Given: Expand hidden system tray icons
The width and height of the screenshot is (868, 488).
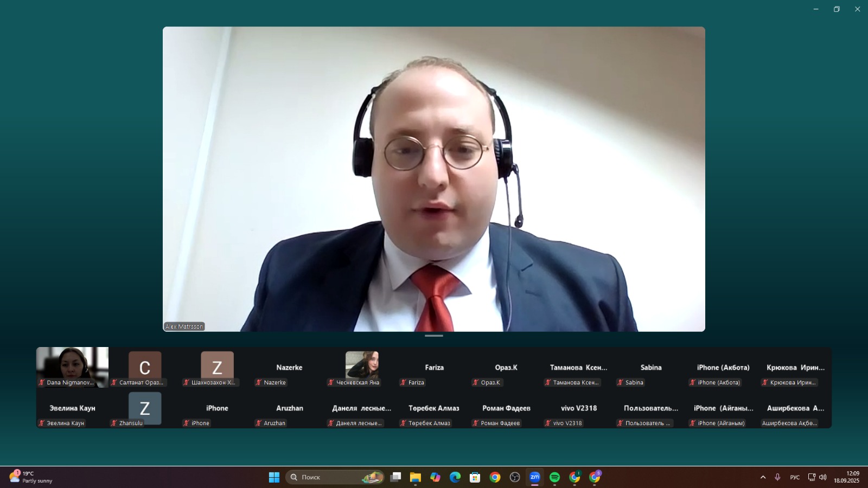Looking at the screenshot, I should point(763,477).
